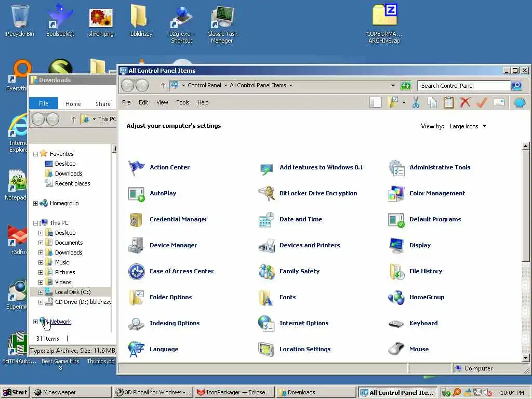Image resolution: width=532 pixels, height=399 pixels.
Task: Open Indexing Options icon
Action: coord(137,323)
